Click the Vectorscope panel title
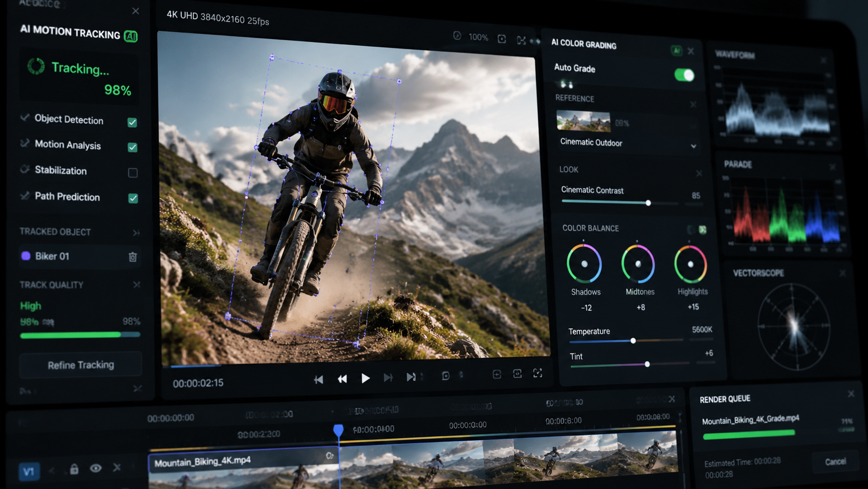 tap(758, 273)
